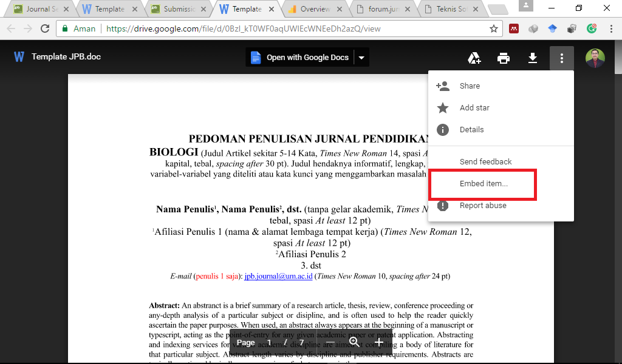The image size is (622, 364).
Task: Open Details from the menu
Action: tap(471, 130)
